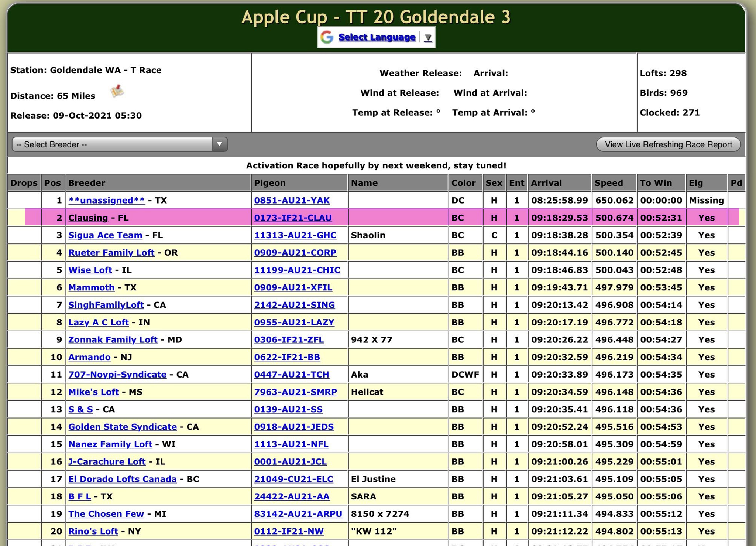Click the map icon next to Distance
756x546 pixels.
tap(117, 91)
